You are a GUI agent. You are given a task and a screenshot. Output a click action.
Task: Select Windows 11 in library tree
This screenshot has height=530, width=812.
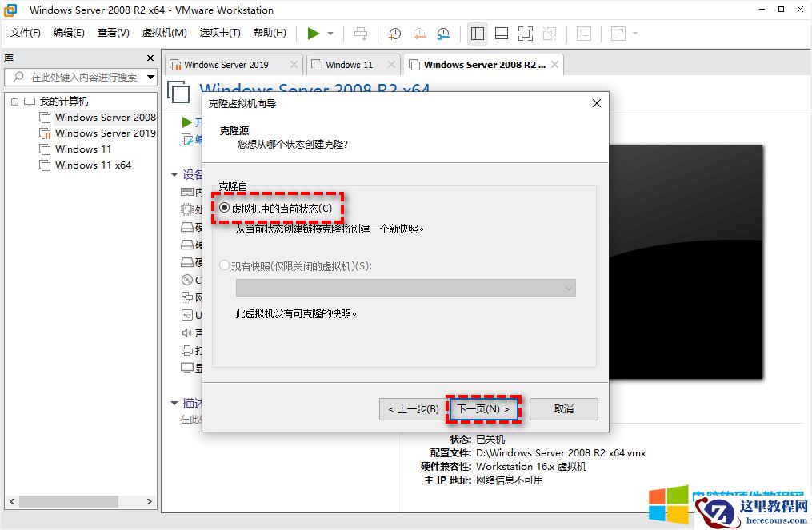click(83, 149)
